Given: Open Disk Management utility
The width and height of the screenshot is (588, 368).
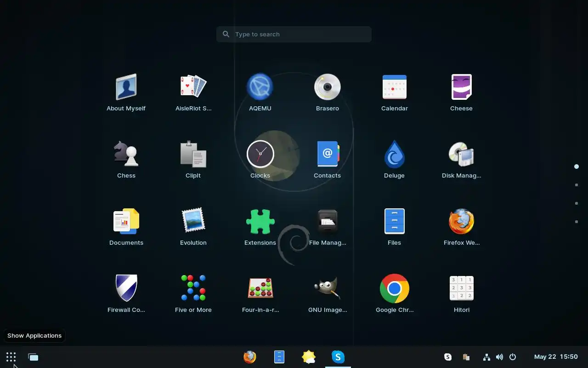Looking at the screenshot, I should point(461,160).
